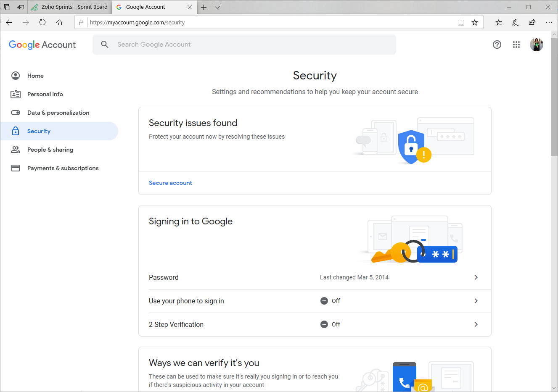
Task: Click the Tabs you've set aside icon
Action: pos(7,7)
